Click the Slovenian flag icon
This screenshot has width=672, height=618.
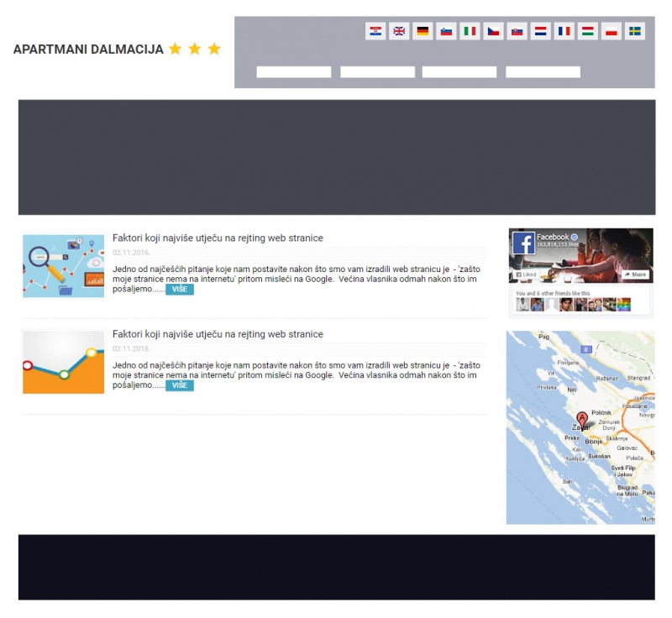pyautogui.click(x=446, y=32)
